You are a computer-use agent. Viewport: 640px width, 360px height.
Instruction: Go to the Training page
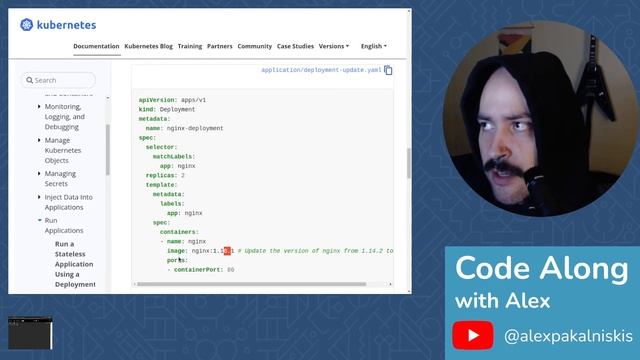190,46
